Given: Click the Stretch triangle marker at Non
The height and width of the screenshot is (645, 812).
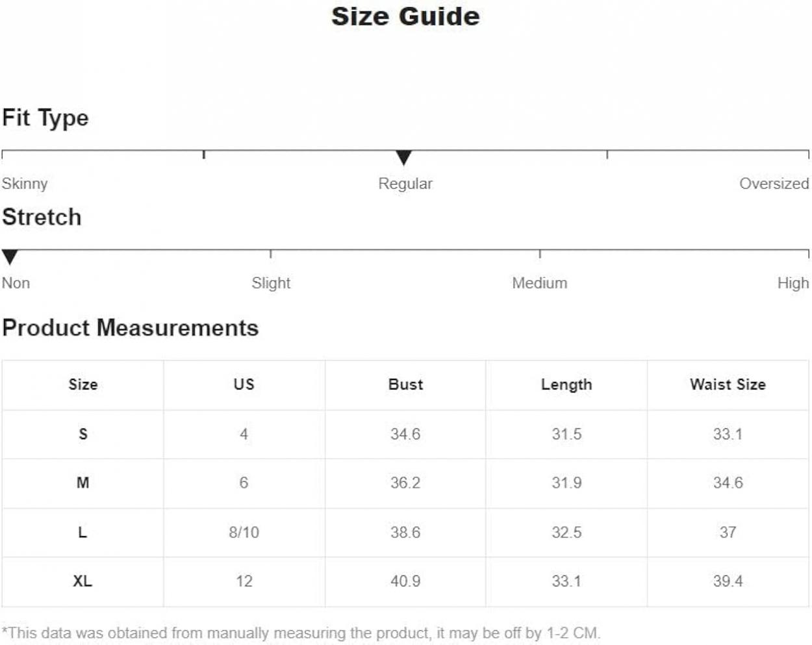Looking at the screenshot, I should click(10, 257).
